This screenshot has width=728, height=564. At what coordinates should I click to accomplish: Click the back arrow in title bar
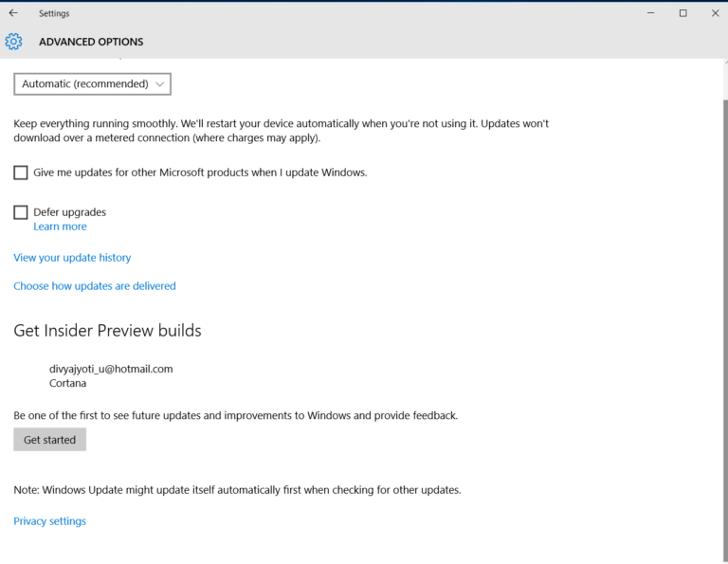pos(13,13)
